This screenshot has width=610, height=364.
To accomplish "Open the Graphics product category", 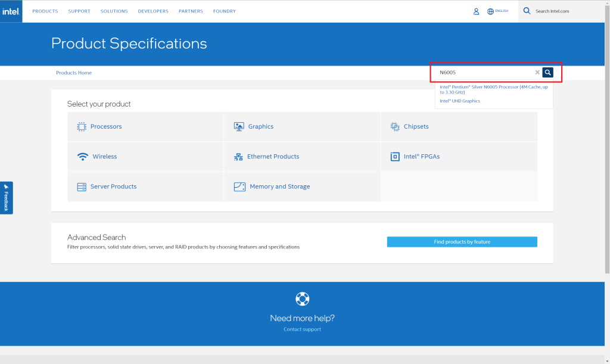I will 260,126.
